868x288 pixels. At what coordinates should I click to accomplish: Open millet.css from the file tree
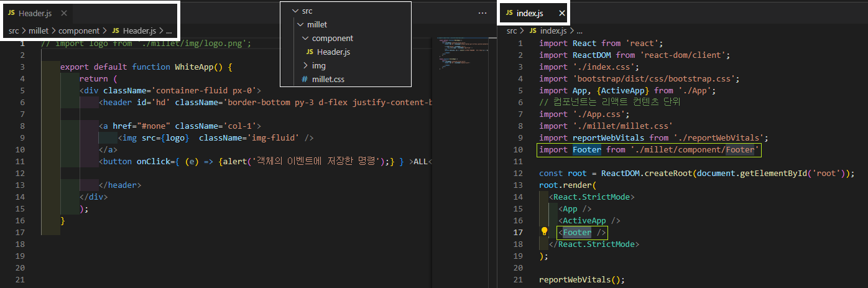tap(328, 79)
